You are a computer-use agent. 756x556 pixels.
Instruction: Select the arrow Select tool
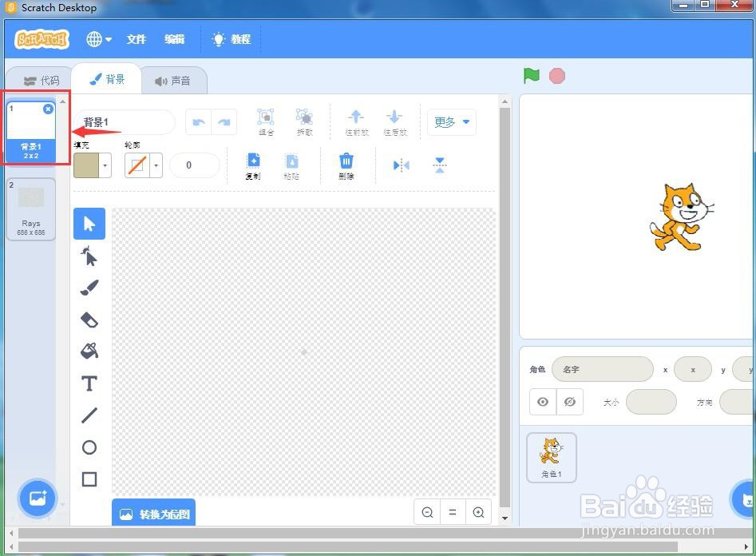(89, 224)
